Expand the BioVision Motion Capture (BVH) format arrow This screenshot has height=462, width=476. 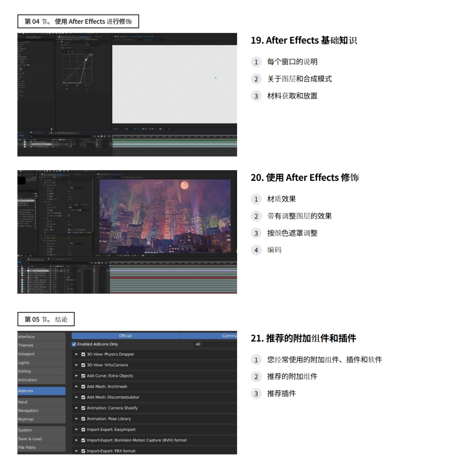pos(77,441)
